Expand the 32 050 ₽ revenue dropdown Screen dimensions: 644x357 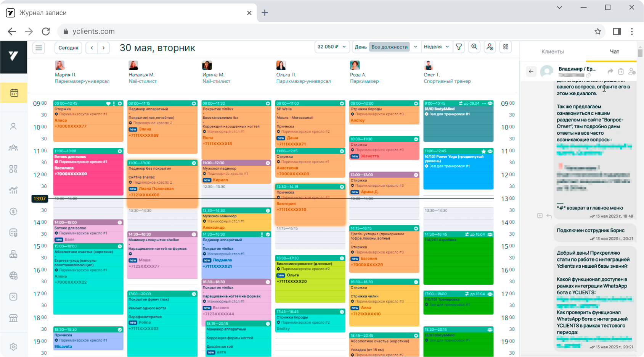331,47
